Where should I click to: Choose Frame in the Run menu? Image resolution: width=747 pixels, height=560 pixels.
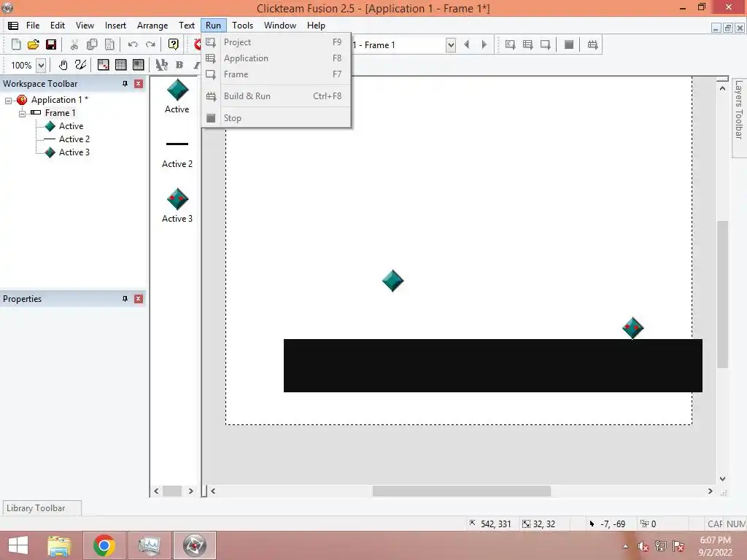tap(276, 74)
